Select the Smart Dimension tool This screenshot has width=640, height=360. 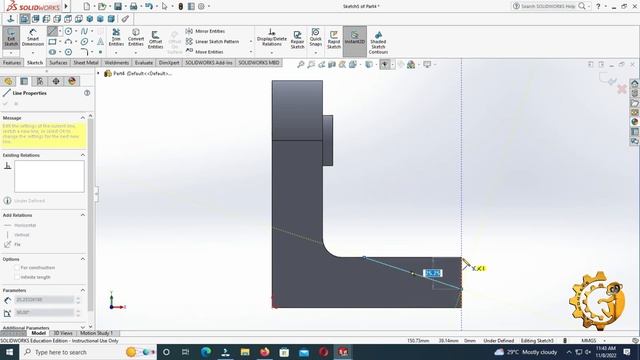tap(33, 38)
